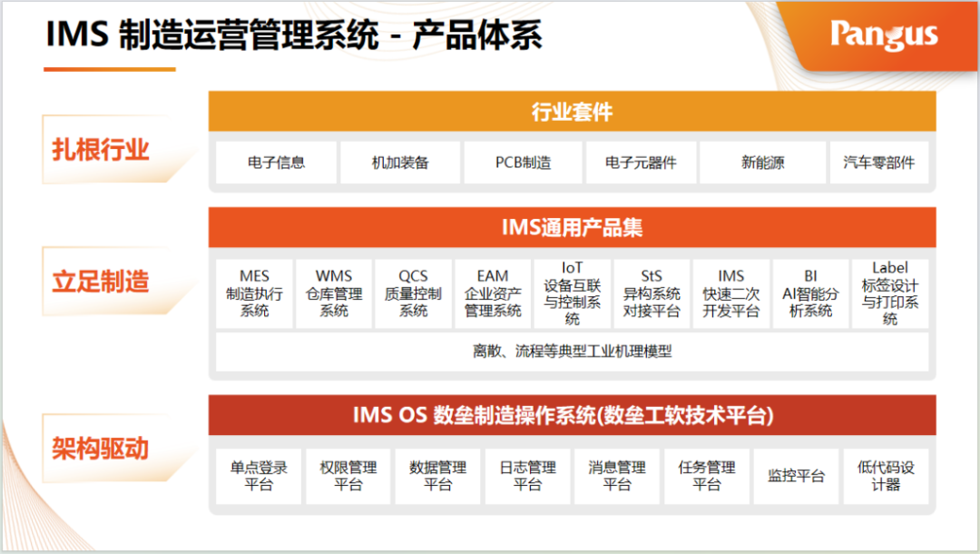Click the 低代码设计器 box
Image resolution: width=980 pixels, height=554 pixels.
pos(886,476)
